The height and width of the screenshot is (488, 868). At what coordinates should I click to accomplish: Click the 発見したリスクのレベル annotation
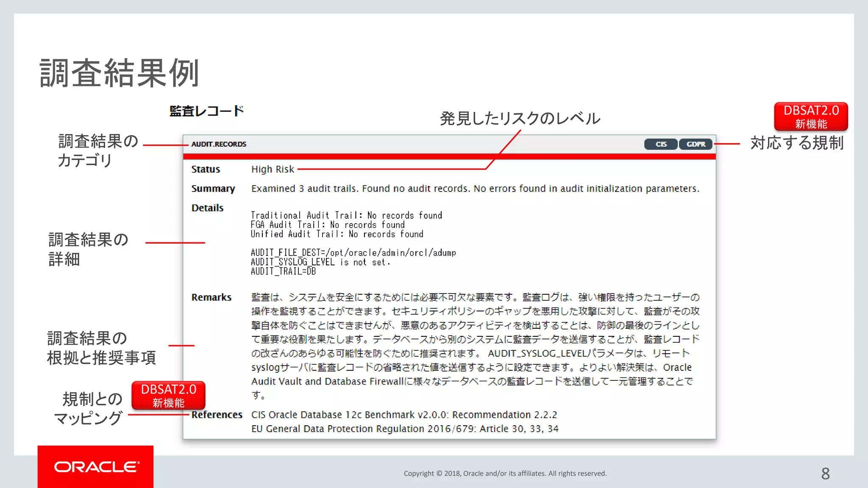pos(520,118)
